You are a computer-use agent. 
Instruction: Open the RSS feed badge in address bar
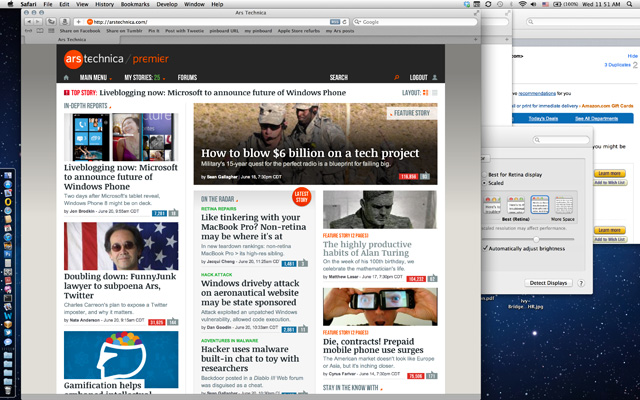coord(335,22)
